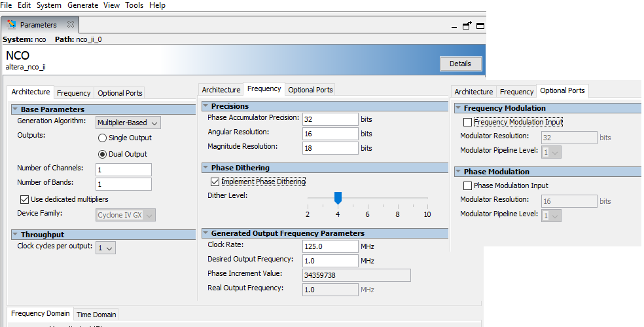Screen dimensions: 644x327
Task: Set Dither Level slider to 8 mark
Action: [x=397, y=199]
